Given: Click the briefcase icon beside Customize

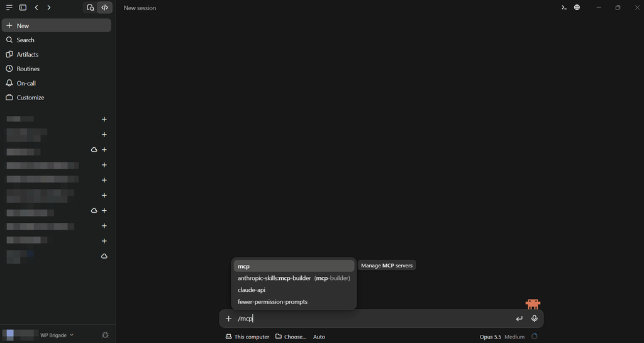Looking at the screenshot, I should click(9, 98).
